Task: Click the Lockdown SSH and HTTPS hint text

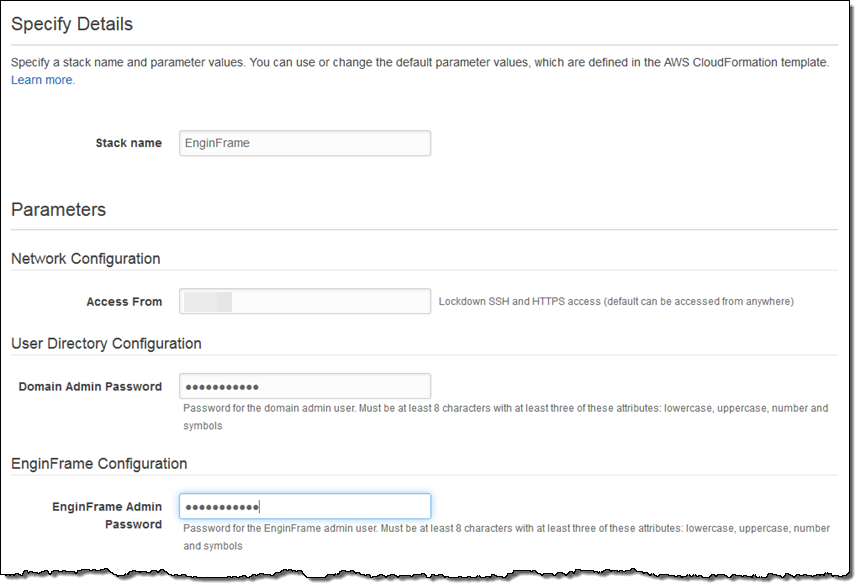Action: 616,301
